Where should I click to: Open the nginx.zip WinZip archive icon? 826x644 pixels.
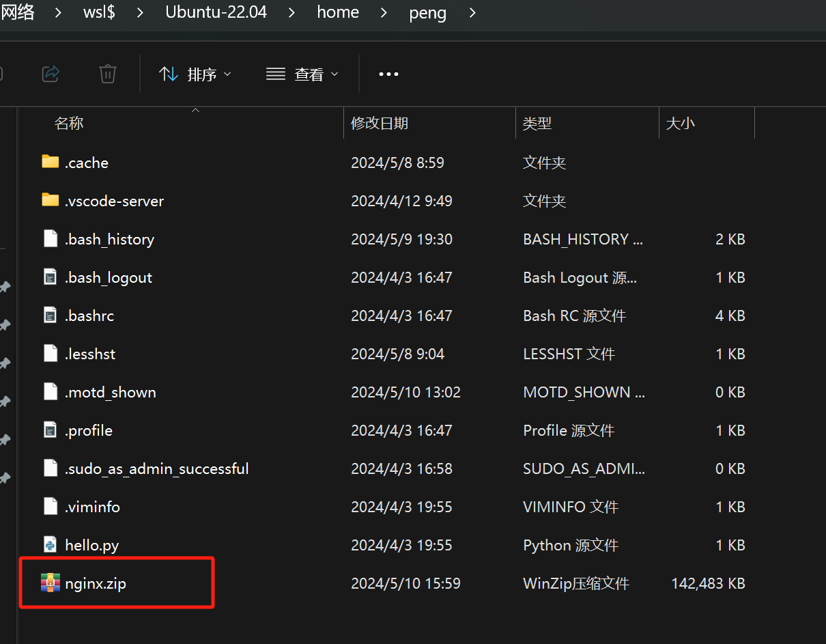pyautogui.click(x=51, y=583)
